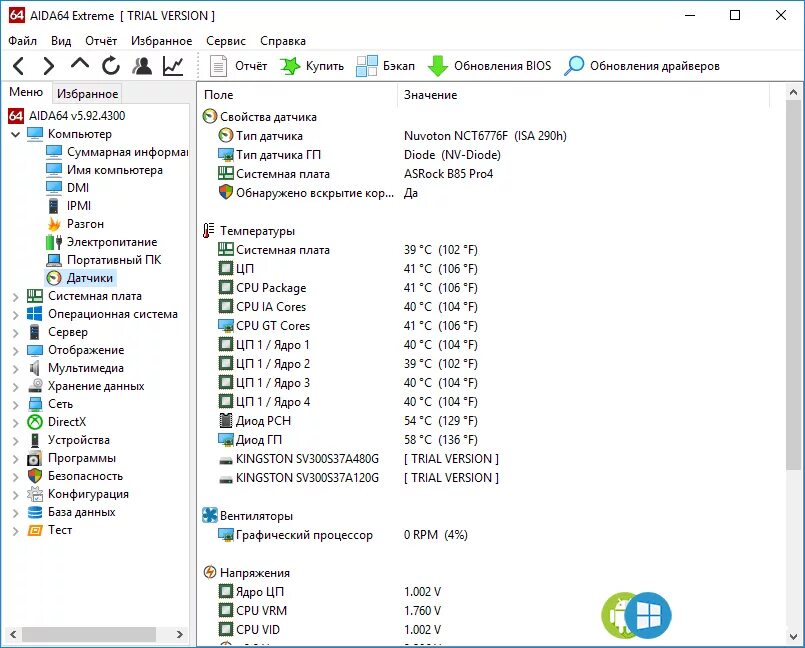The width and height of the screenshot is (805, 648).
Task: Open the Файл menu
Action: 23,41
